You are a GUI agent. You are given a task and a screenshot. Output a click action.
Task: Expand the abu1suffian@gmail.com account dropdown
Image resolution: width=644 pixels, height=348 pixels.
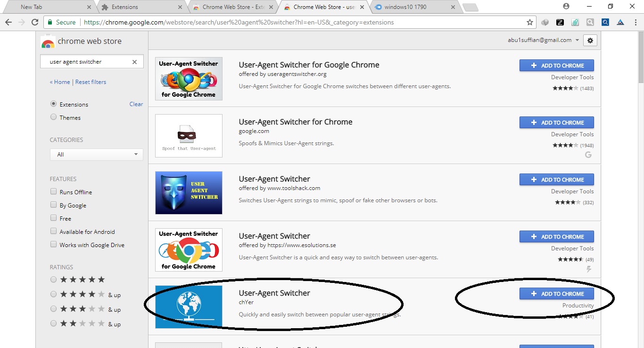click(x=544, y=40)
